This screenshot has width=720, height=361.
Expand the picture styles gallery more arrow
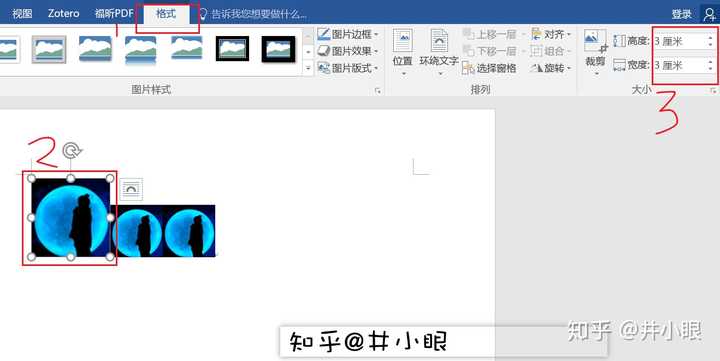point(308,68)
